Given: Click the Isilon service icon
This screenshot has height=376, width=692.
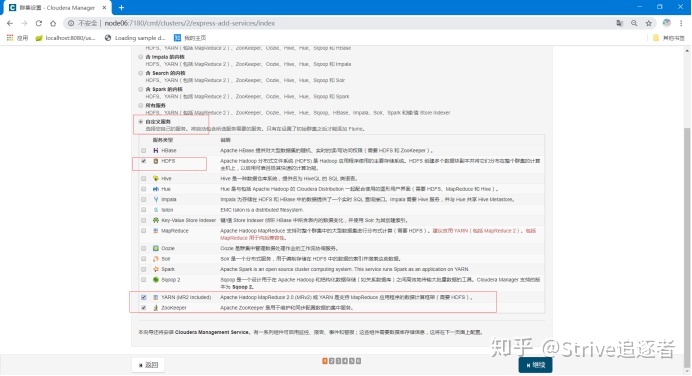Looking at the screenshot, I should click(155, 210).
